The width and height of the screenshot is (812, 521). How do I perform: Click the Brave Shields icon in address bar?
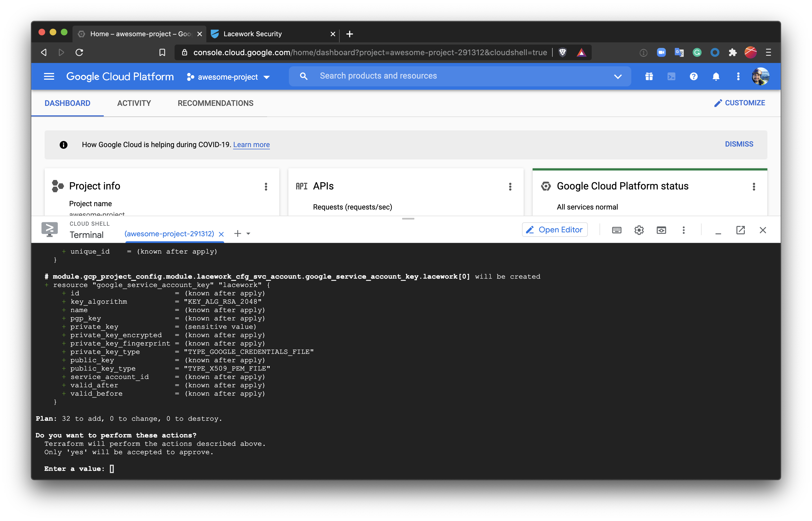pyautogui.click(x=562, y=52)
